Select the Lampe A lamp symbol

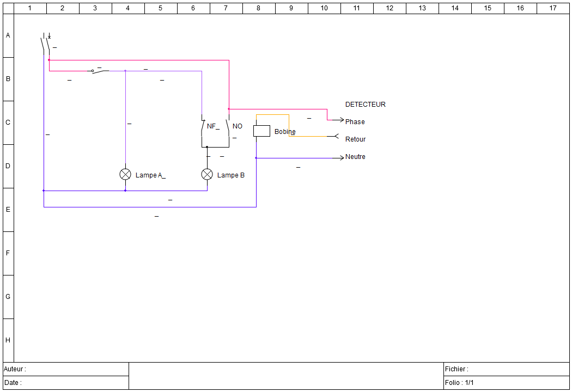coord(125,174)
